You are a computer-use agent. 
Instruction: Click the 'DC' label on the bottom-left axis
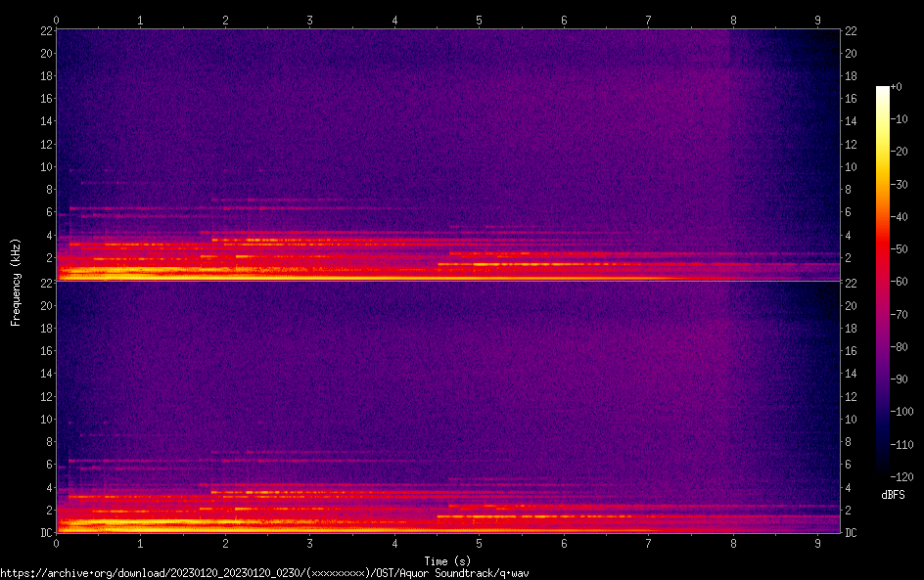tap(45, 533)
